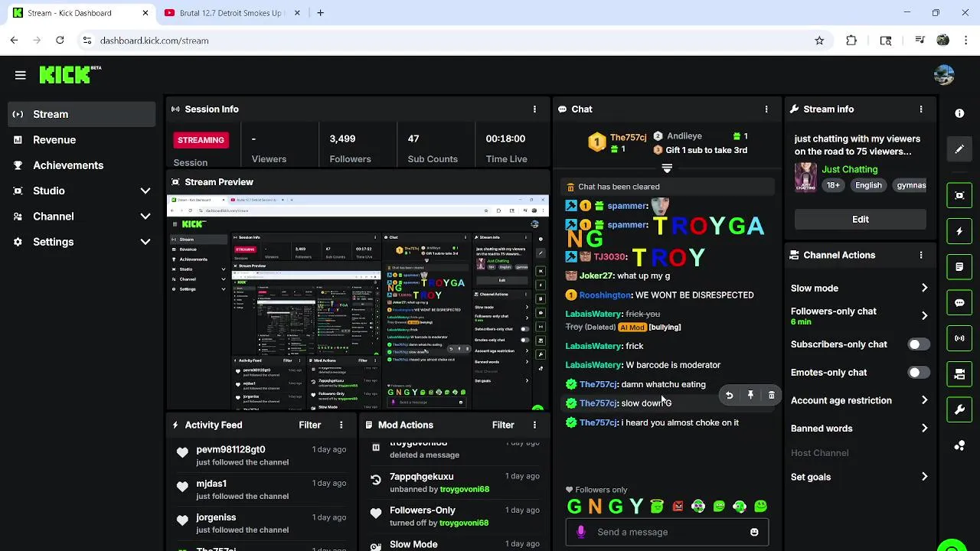Click 7appqhgekuxu entry in Mod Actions

click(421, 477)
